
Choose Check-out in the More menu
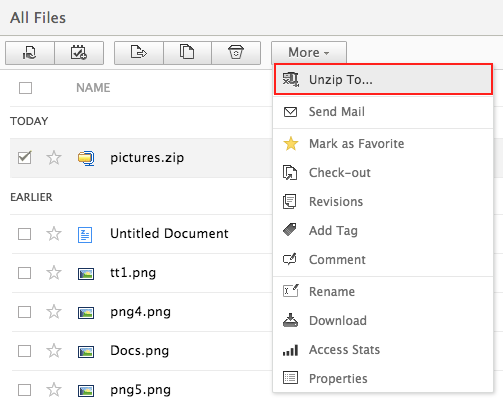pyautogui.click(x=383, y=173)
